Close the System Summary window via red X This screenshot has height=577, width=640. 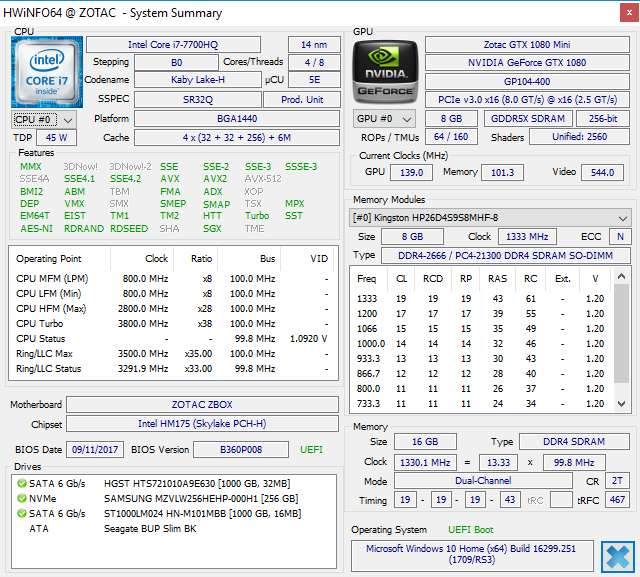click(629, 13)
